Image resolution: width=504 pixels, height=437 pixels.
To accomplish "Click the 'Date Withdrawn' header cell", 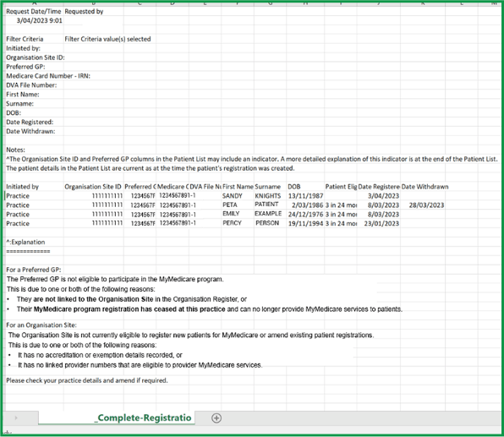I will [x=425, y=187].
